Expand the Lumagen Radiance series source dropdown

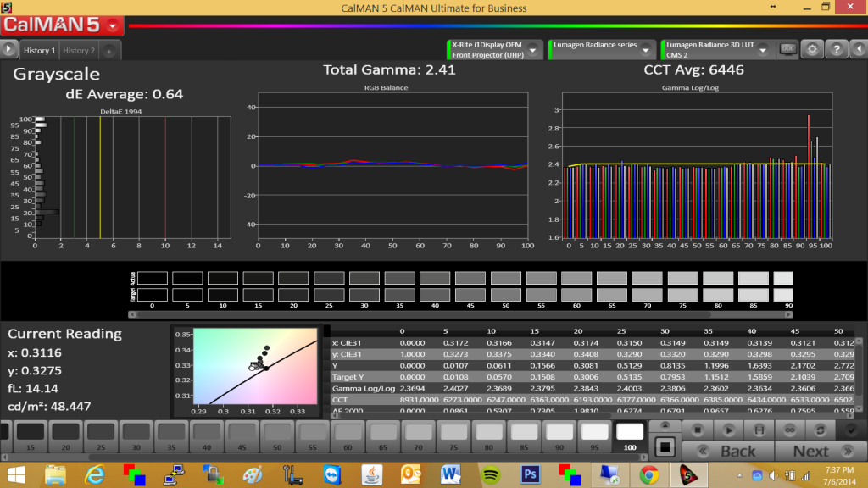point(645,50)
